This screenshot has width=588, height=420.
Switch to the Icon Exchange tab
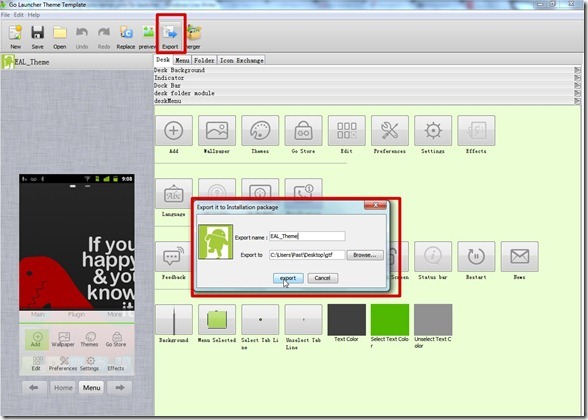click(242, 60)
